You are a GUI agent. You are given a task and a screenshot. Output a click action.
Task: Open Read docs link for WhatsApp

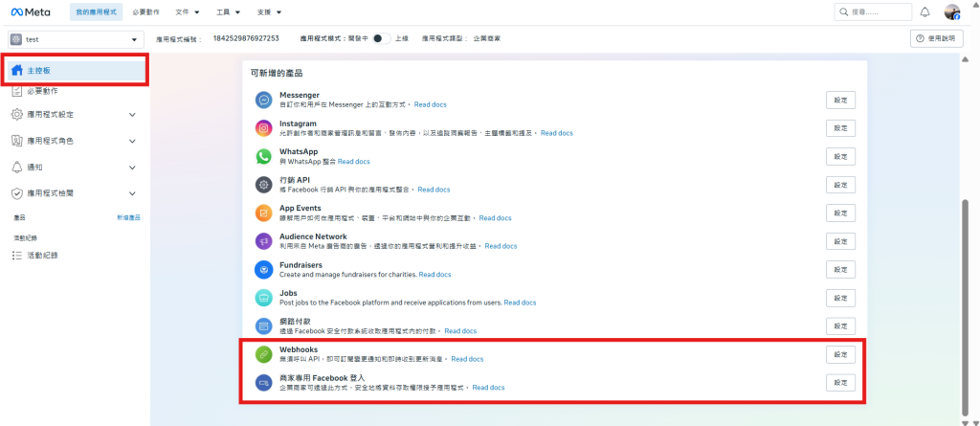pos(354,162)
